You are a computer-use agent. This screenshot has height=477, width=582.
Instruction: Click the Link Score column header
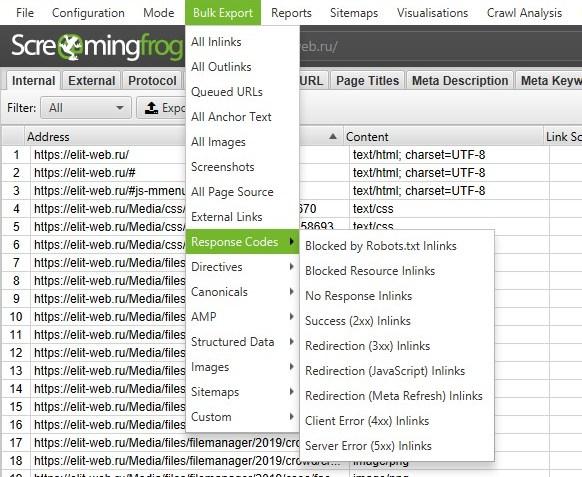563,137
